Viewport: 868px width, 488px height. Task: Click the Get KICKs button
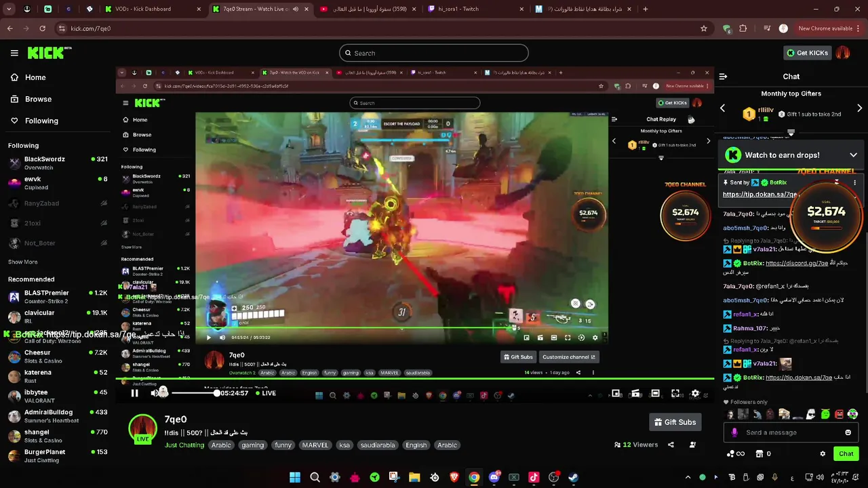[807, 53]
